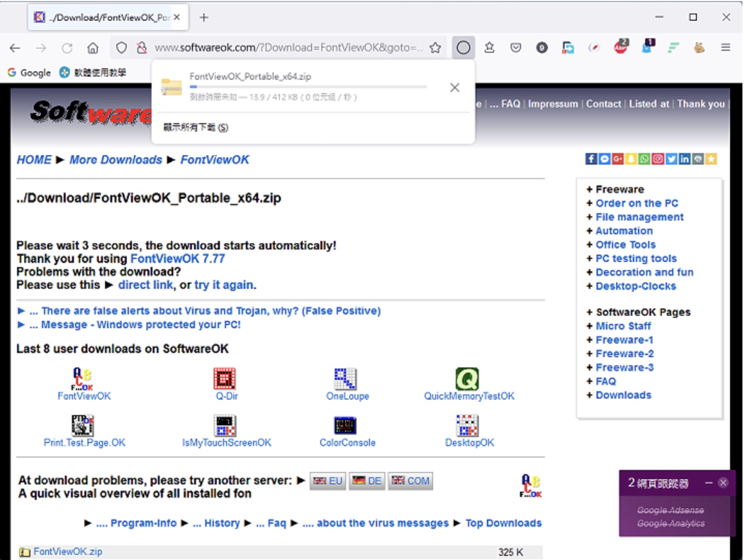Open a new browser tab
This screenshot has width=744, height=560.
coord(204,18)
